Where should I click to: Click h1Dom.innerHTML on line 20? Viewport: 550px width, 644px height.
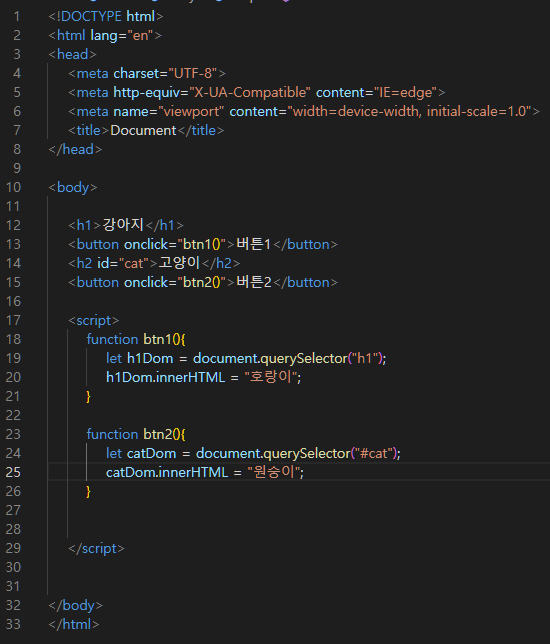coord(166,377)
